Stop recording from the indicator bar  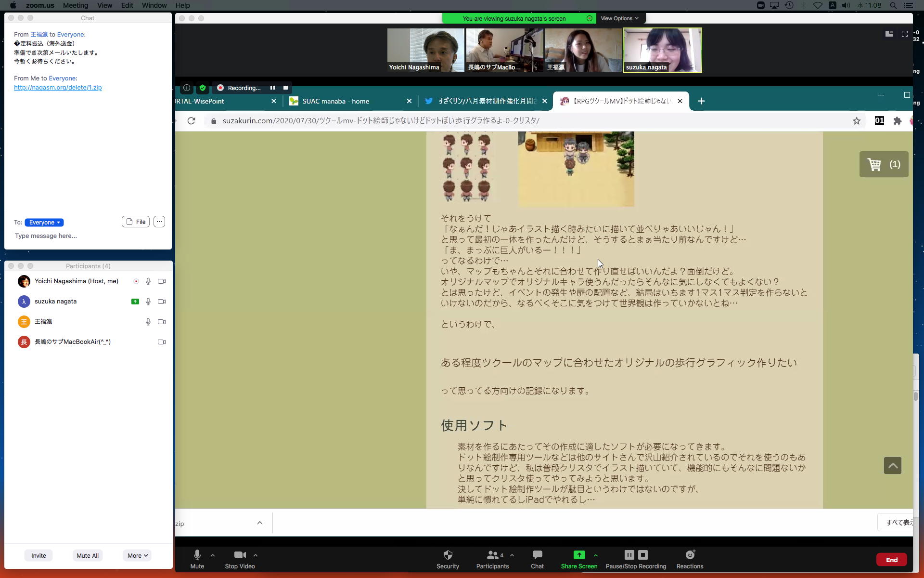[285, 88]
